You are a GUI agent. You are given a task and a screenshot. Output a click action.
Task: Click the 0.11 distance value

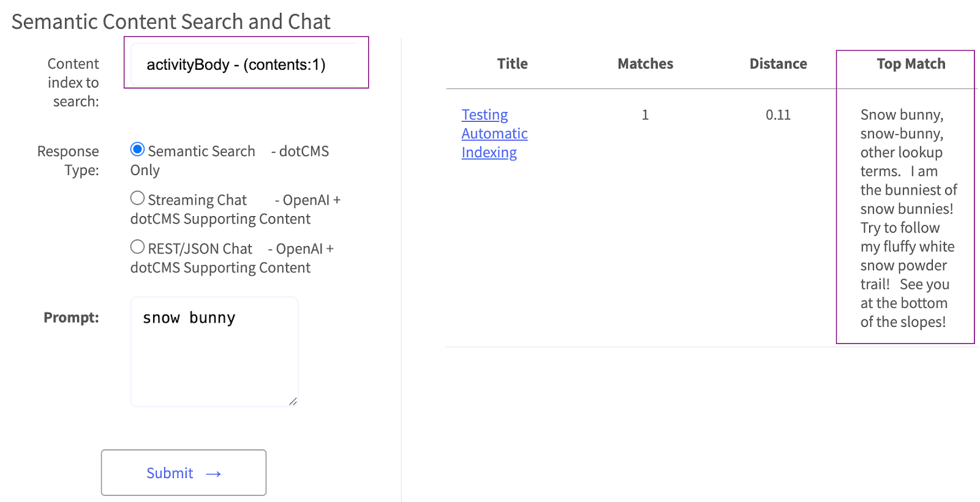[778, 114]
